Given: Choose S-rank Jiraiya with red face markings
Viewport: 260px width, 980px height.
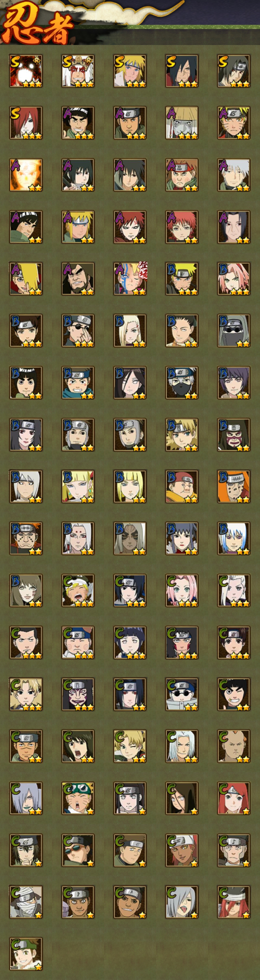Looking at the screenshot, I should [x=78, y=71].
